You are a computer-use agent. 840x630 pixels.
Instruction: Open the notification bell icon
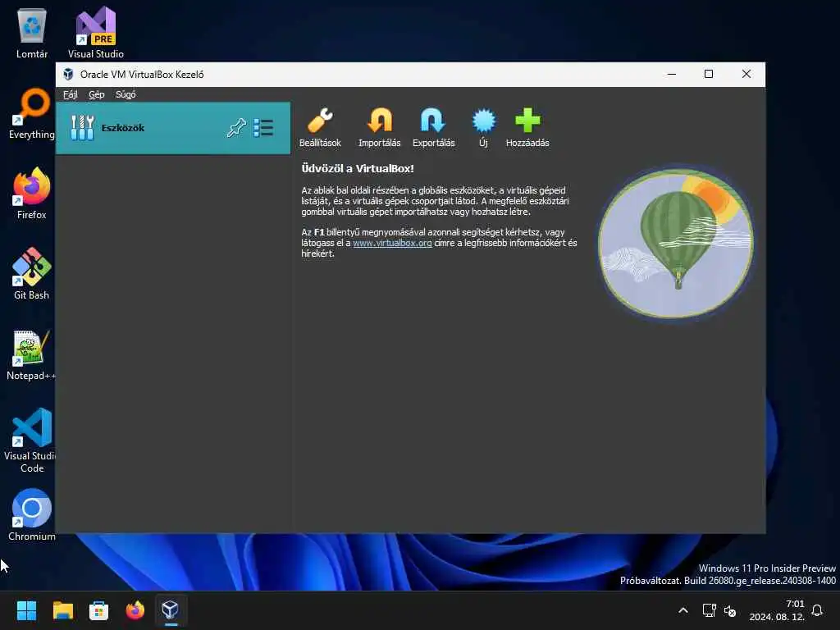tap(817, 610)
